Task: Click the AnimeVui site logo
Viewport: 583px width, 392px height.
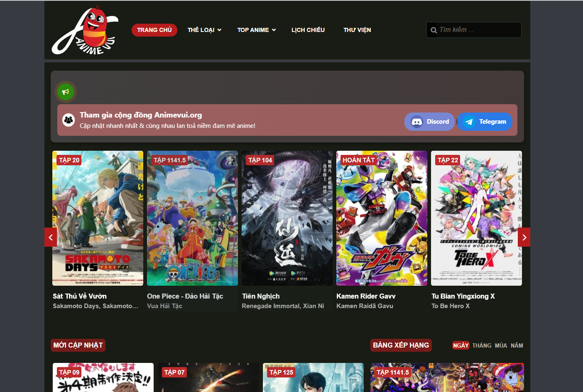Action: click(x=85, y=31)
